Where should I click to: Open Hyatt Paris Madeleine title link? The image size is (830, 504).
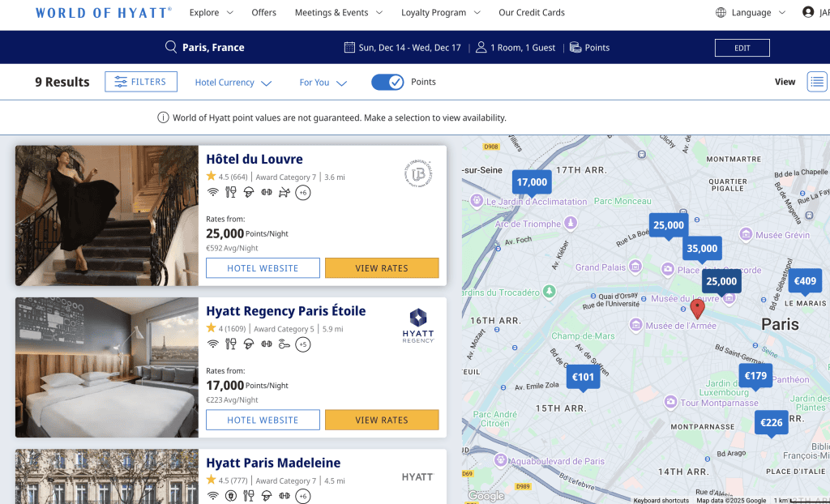[x=273, y=463]
